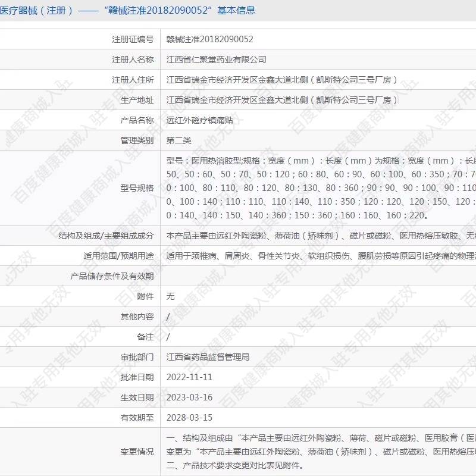The image size is (476, 476).
Task: Click the composition text starting "本产品主要由远红外陶瓷粉" in the 结构及组成 row
Action: coord(321,236)
